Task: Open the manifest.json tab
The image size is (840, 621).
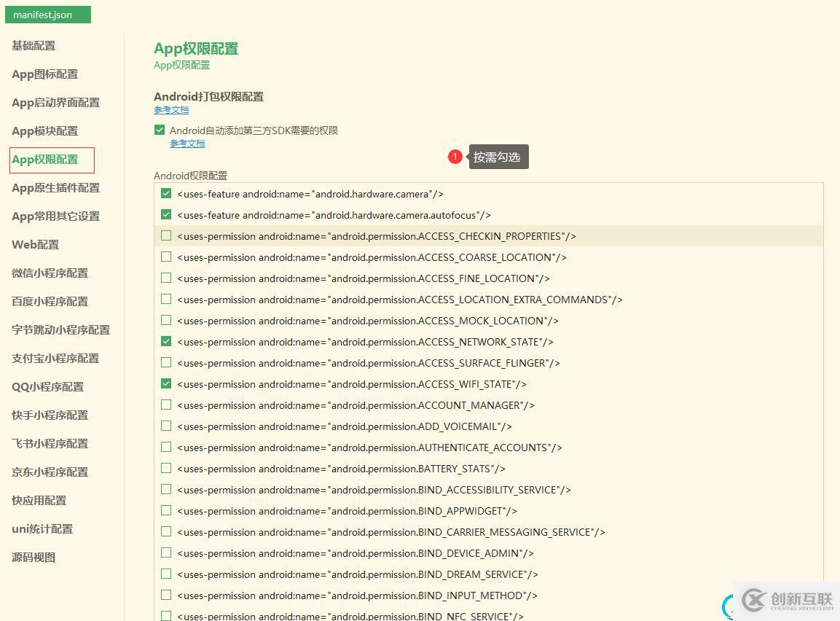Action: (47, 15)
